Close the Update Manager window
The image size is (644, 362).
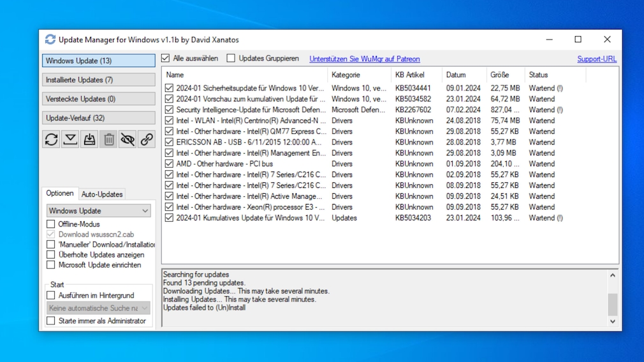tap(607, 40)
